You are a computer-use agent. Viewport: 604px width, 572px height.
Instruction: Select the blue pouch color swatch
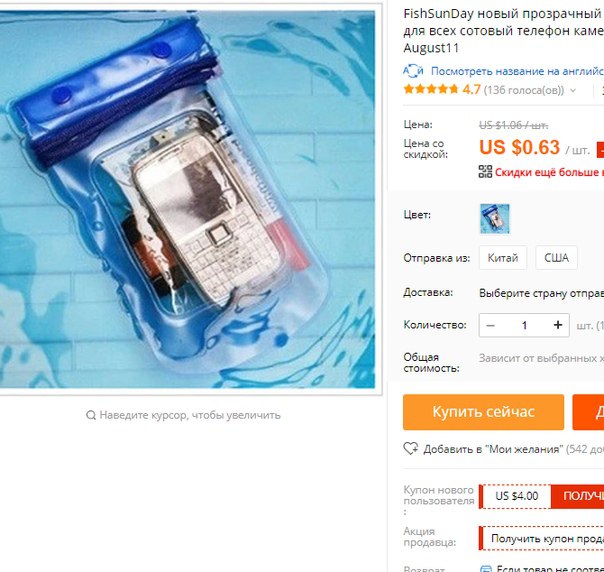495,219
